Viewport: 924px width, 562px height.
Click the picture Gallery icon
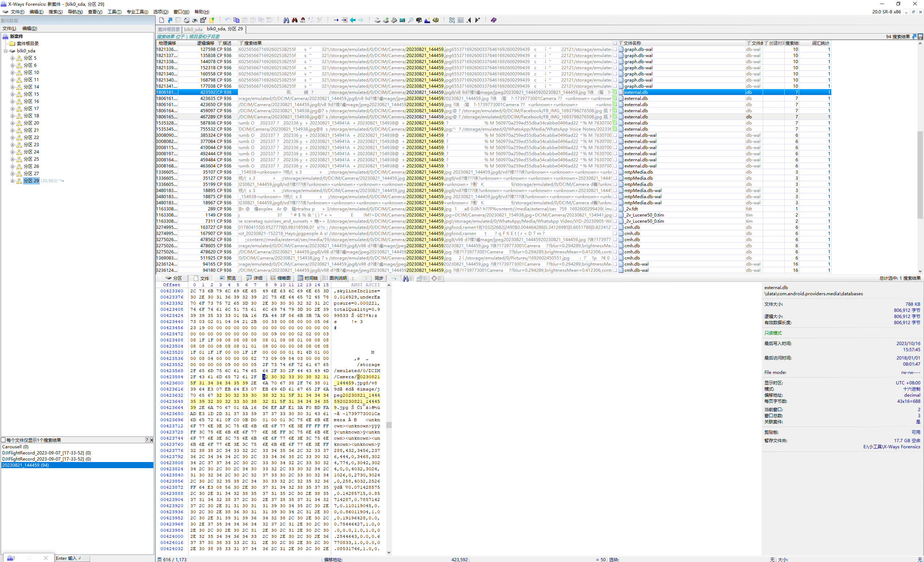coord(427,20)
